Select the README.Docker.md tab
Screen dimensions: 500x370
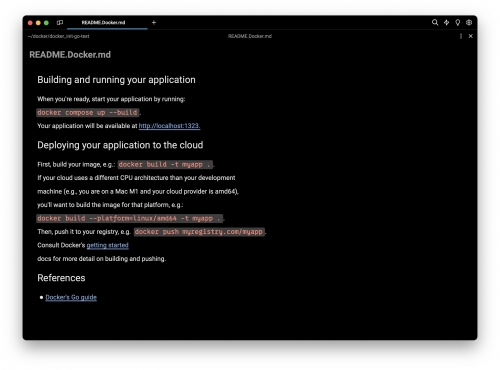pyautogui.click(x=103, y=22)
